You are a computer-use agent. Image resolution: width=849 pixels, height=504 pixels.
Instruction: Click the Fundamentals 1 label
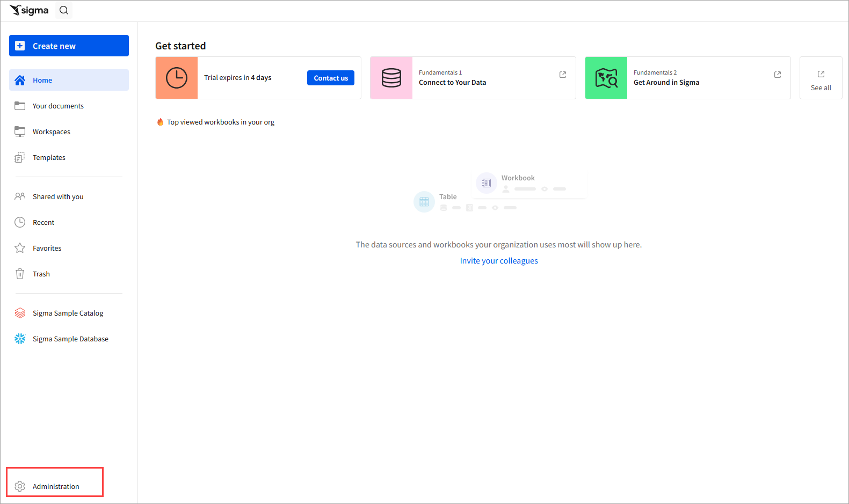440,72
